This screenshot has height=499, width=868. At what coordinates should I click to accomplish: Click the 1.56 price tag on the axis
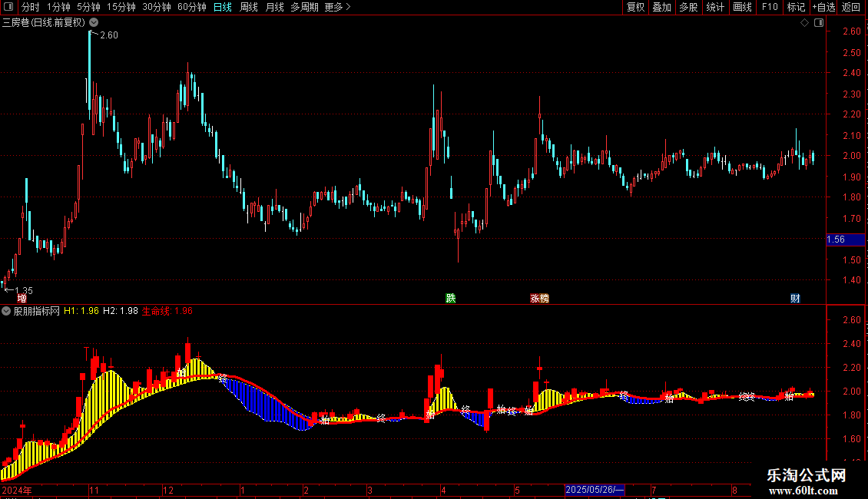845,240
